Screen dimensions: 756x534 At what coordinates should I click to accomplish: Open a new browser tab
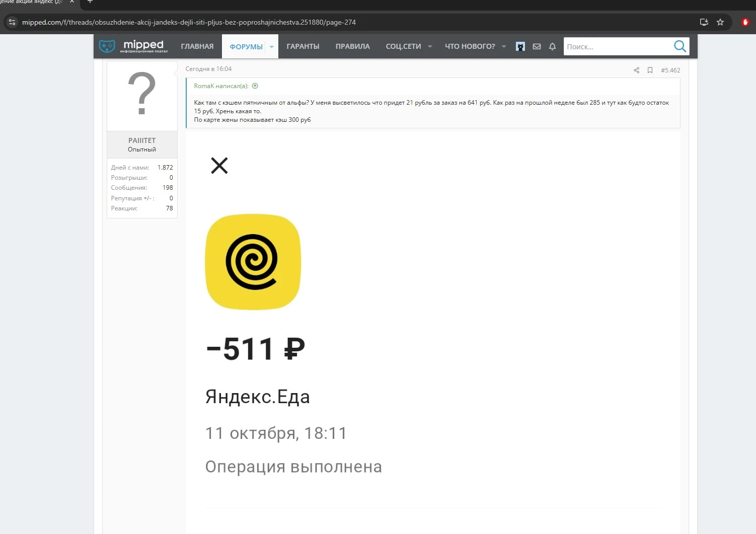tap(90, 2)
